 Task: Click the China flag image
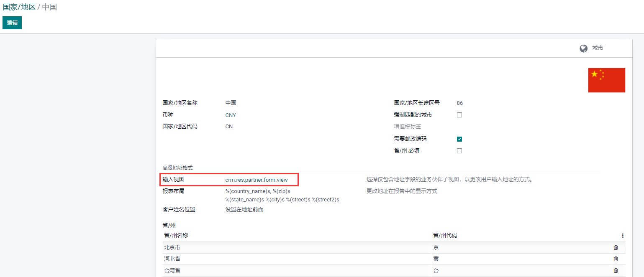coord(606,80)
